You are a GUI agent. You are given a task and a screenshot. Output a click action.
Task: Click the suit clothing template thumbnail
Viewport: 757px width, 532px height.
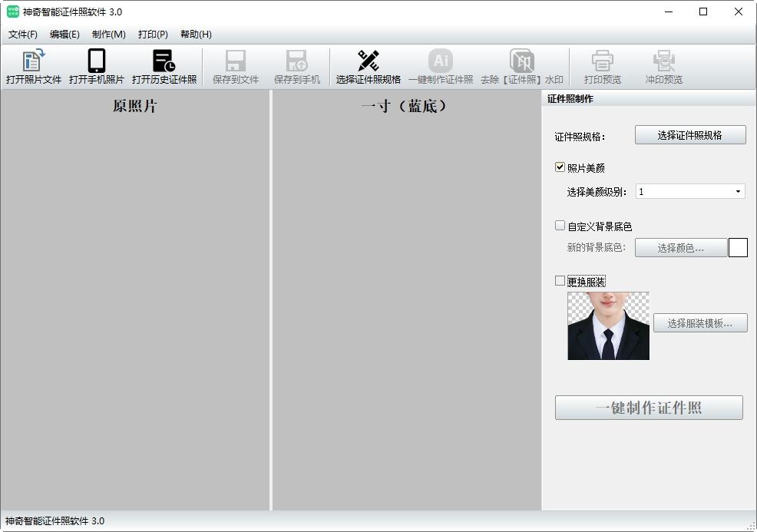(x=608, y=325)
